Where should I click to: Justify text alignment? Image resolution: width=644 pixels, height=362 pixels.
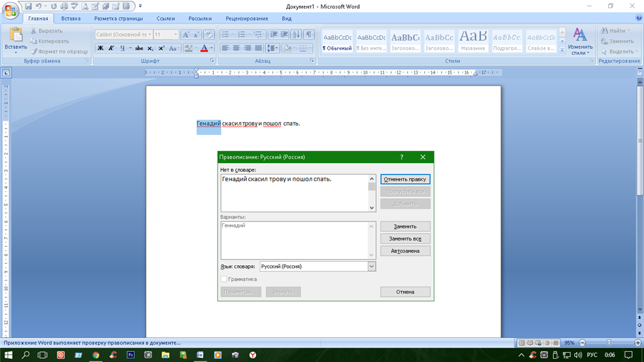click(258, 48)
